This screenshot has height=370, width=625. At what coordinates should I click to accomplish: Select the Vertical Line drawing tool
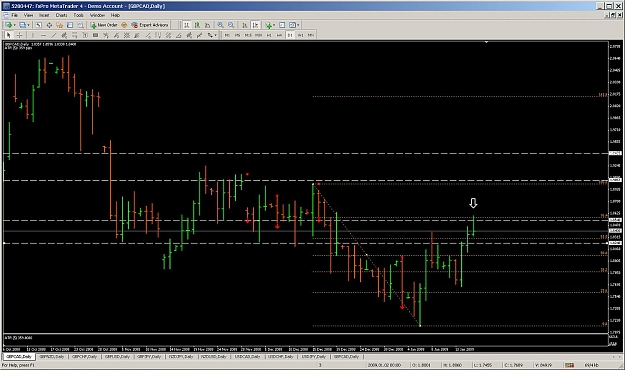[x=33, y=35]
